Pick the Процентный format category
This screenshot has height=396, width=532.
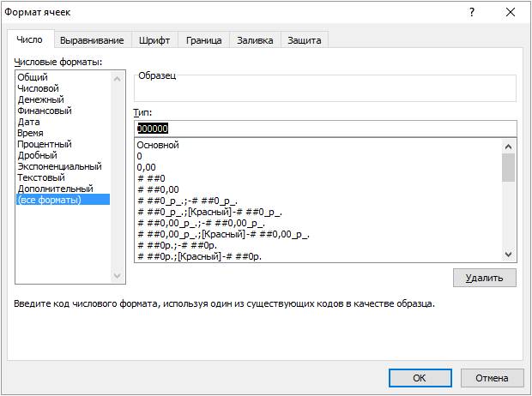pos(44,144)
